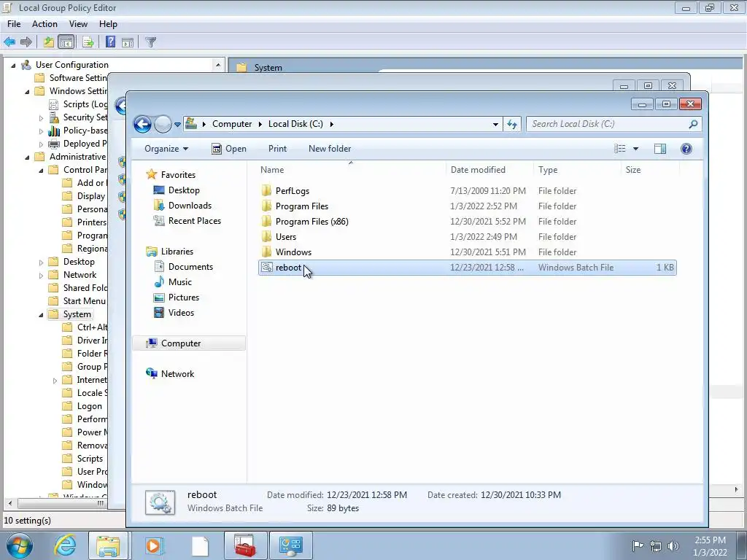Expand arrow after Computer in address bar

pyautogui.click(x=260, y=124)
